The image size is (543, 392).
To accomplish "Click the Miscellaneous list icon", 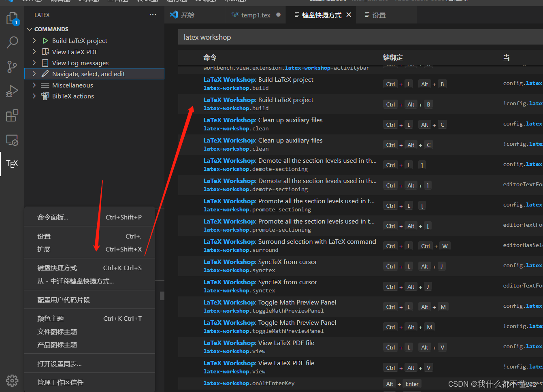I will pos(45,85).
